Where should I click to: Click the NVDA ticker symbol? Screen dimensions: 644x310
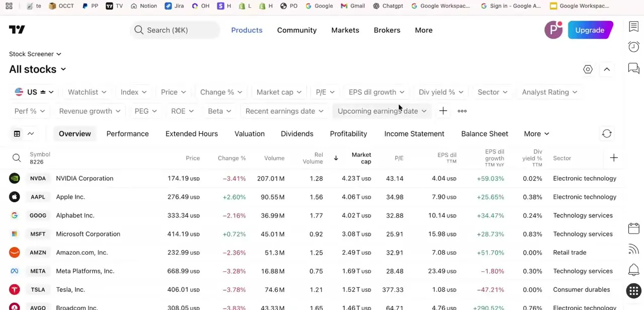[x=38, y=178]
